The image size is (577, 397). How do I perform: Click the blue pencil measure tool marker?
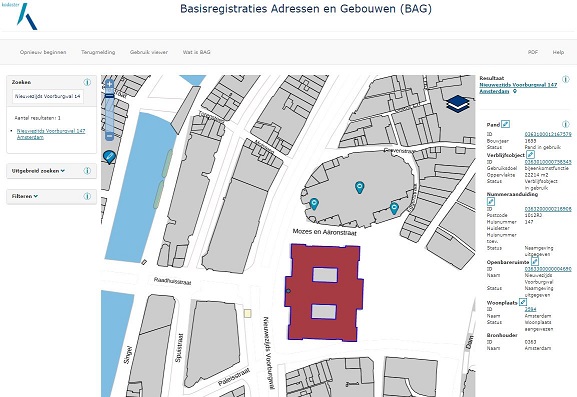pyautogui.click(x=109, y=157)
